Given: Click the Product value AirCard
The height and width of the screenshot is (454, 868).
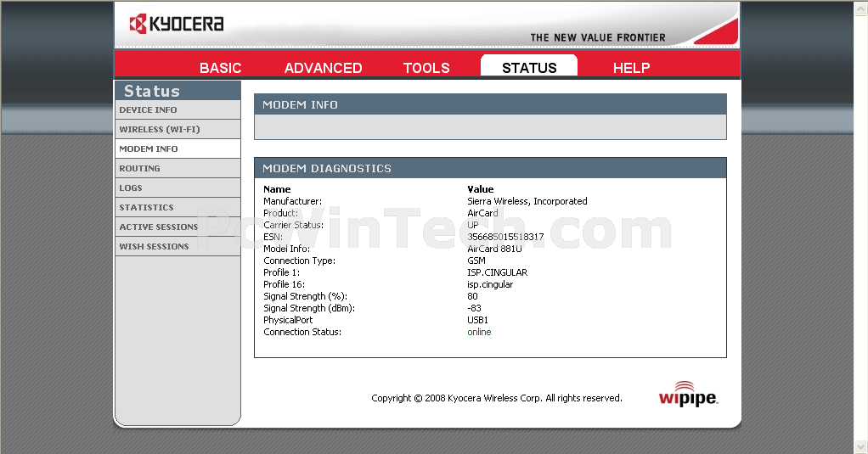Looking at the screenshot, I should (x=482, y=213).
